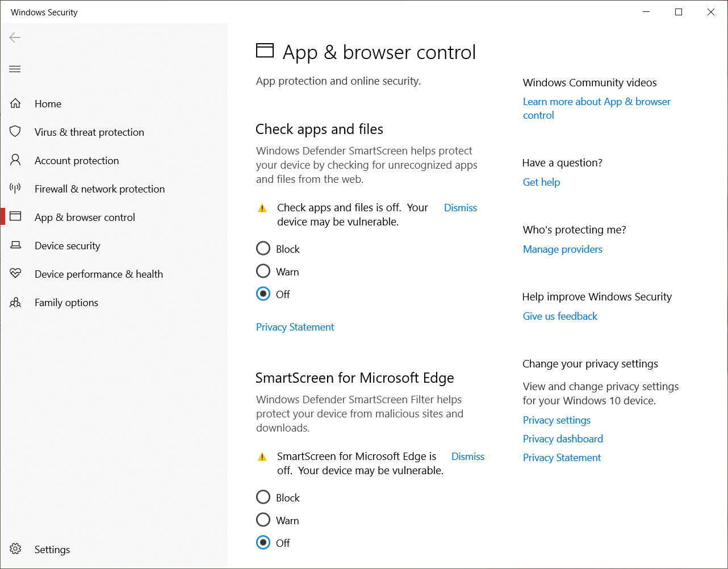Click the Help improve Windows Security heading
The image size is (728, 569).
click(x=597, y=297)
